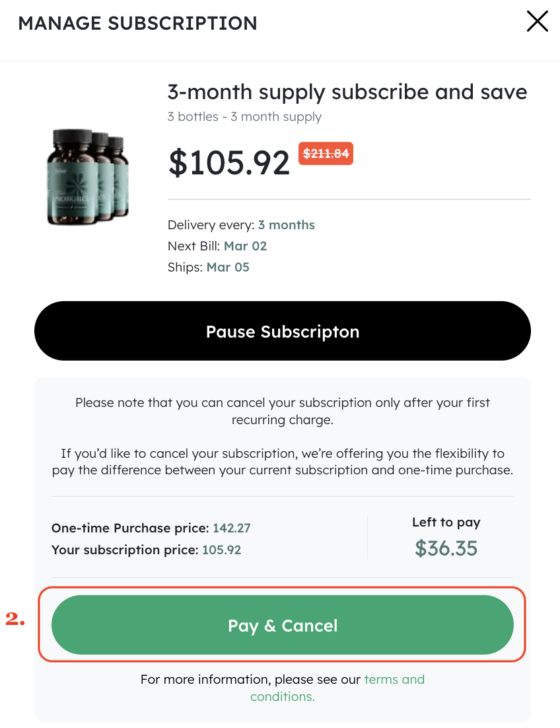Click the Left to pay label
The width and height of the screenshot is (560, 728).
point(446,522)
